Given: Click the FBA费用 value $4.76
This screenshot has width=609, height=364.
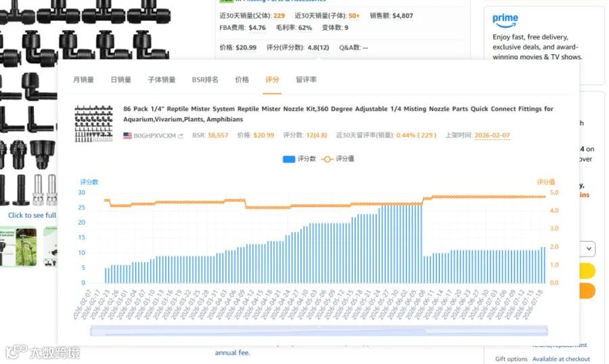Looking at the screenshot, I should (257, 28).
